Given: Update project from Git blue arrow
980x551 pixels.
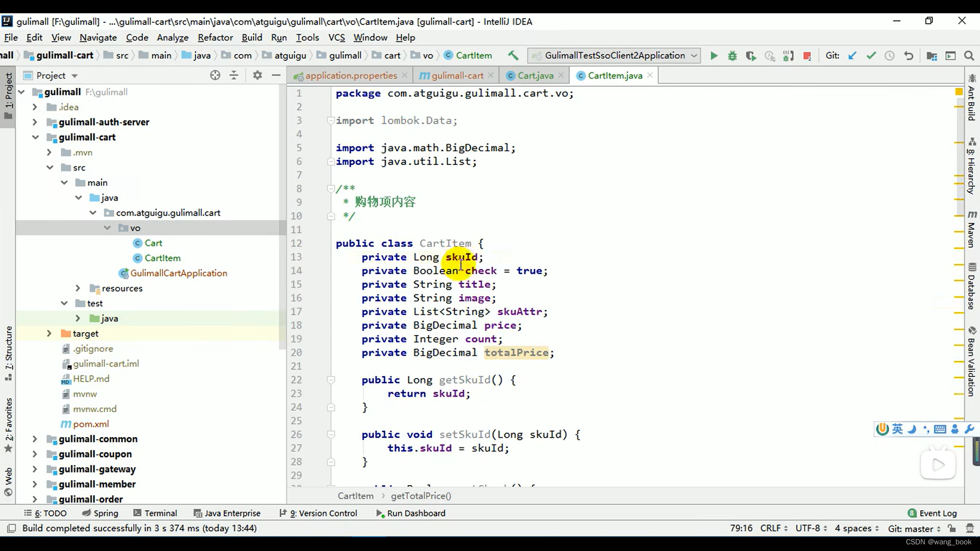Looking at the screenshot, I should click(852, 56).
